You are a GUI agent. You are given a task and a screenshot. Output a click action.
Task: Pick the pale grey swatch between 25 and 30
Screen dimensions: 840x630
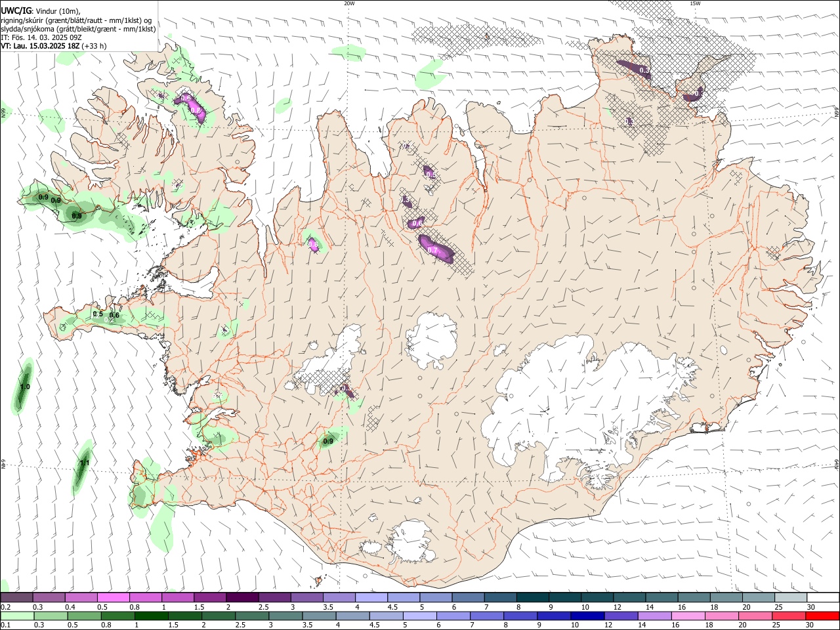791,598
